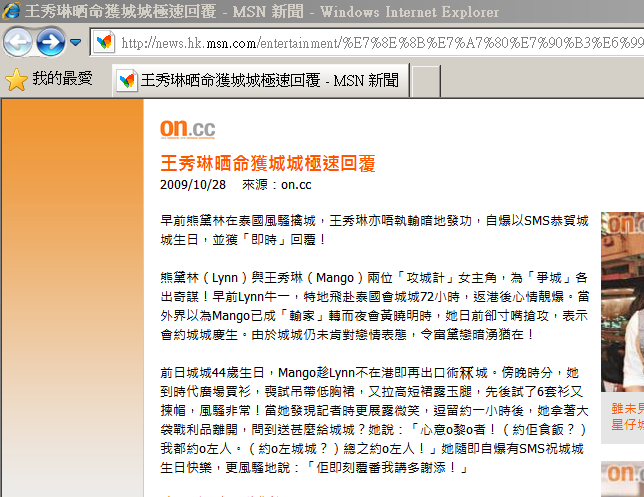Click the butterfly favicon on the active tab
Viewport: 644px width, 497px height.
(x=127, y=80)
